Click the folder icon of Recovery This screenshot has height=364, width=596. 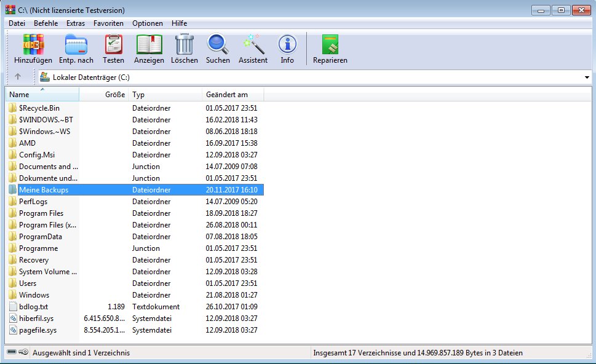point(12,260)
